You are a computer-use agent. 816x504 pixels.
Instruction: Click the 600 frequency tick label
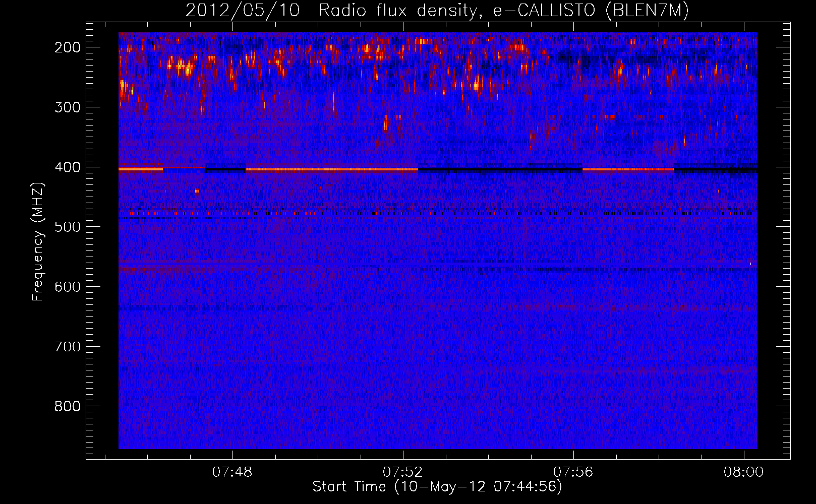tap(68, 287)
